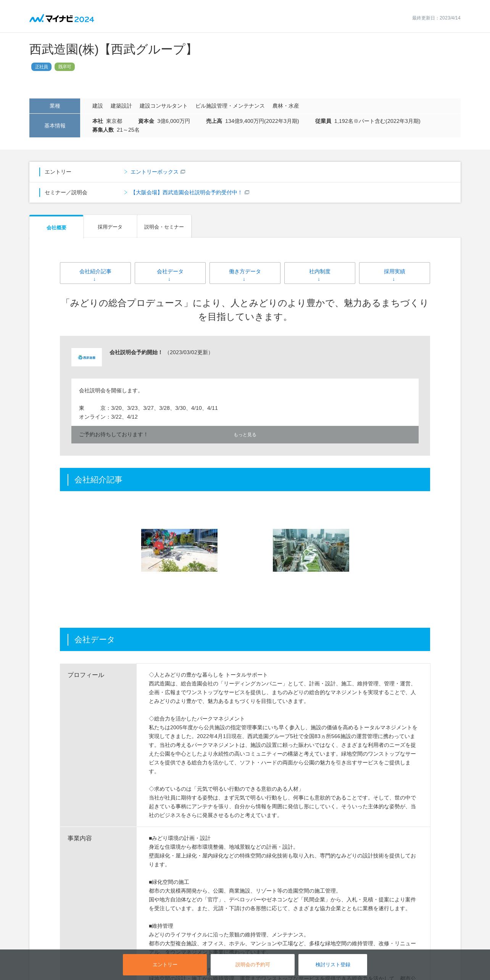Open the エントリーボックス link

tap(154, 172)
